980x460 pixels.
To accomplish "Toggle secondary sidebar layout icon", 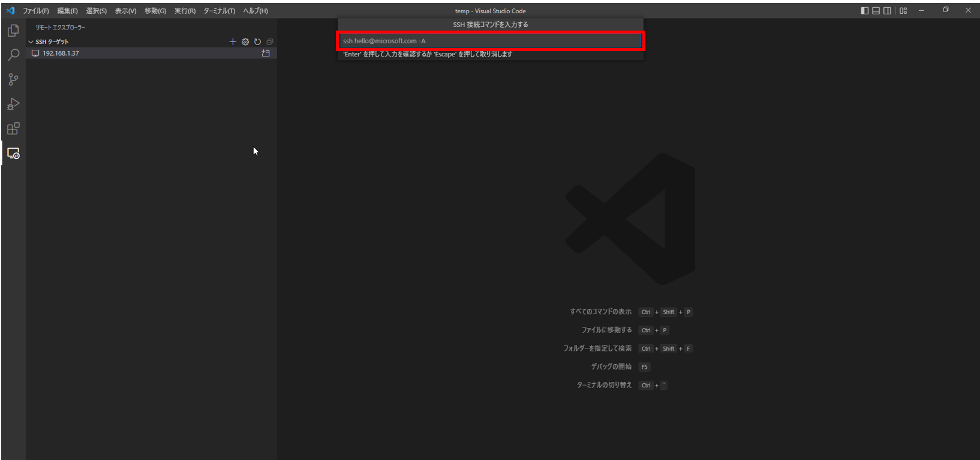I will click(x=887, y=11).
